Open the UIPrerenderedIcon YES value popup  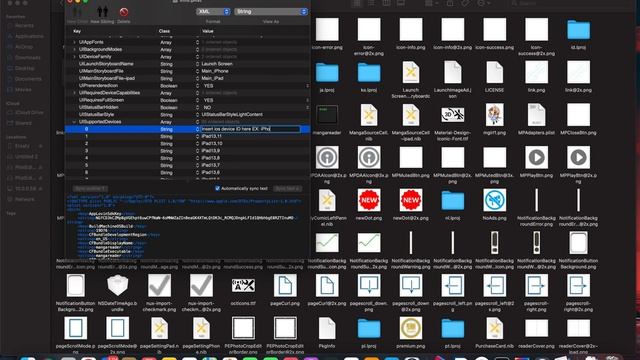307,86
